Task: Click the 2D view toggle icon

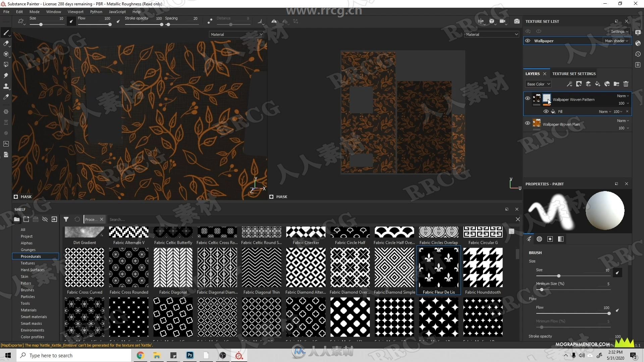Action: [481, 21]
